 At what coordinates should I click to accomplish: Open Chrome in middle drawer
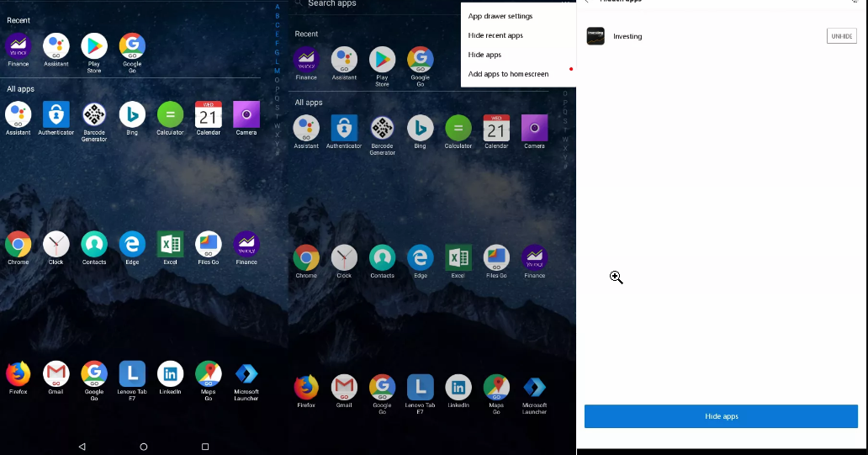(306, 257)
